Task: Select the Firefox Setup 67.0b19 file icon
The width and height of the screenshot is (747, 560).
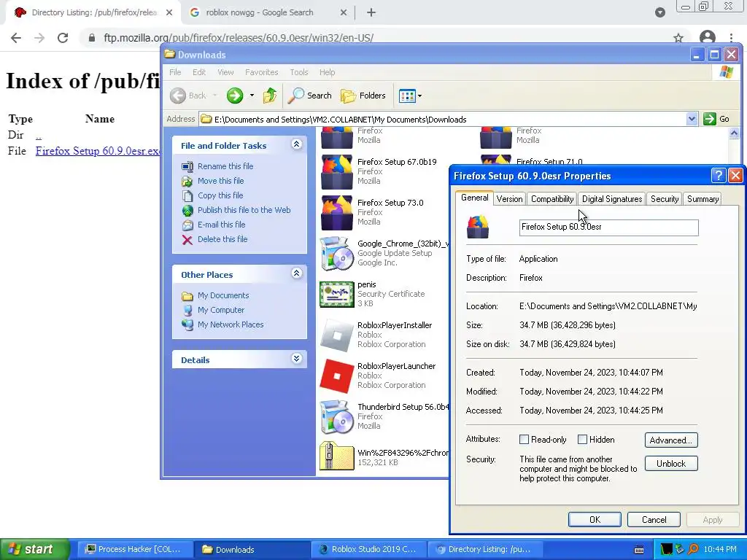Action: pos(337,172)
